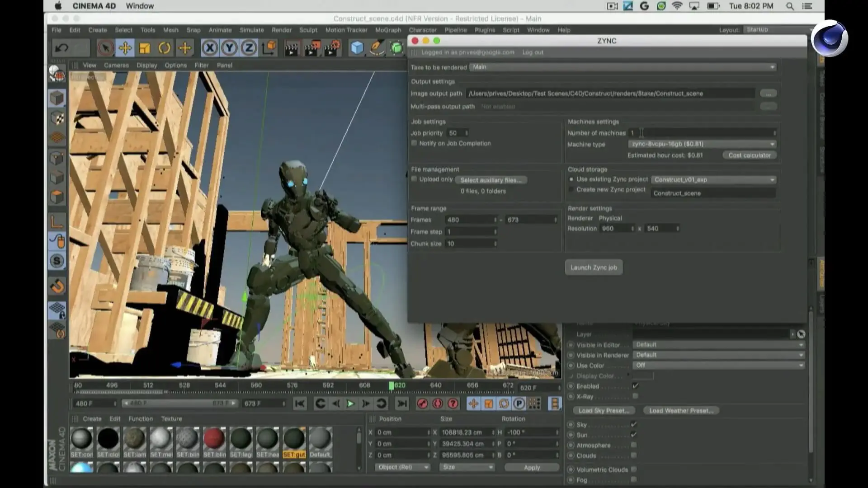Toggle Autokeying icon

438,404
